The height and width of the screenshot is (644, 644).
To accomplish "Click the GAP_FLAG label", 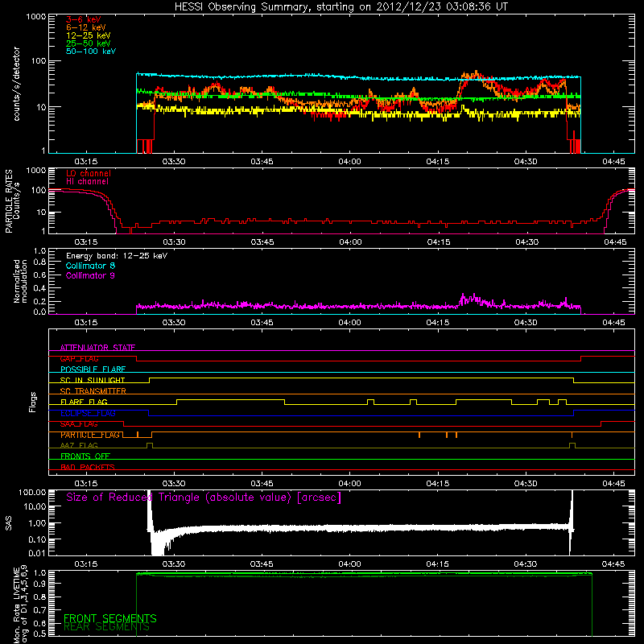I will (x=79, y=358).
